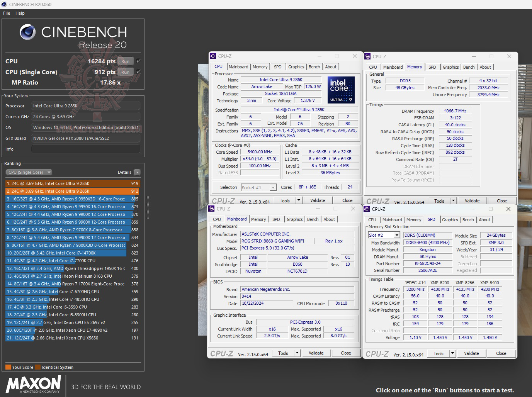The image size is (532, 397).
Task: Click the CPU-Z icon in the SPD window title bar
Action: [x=367, y=209]
